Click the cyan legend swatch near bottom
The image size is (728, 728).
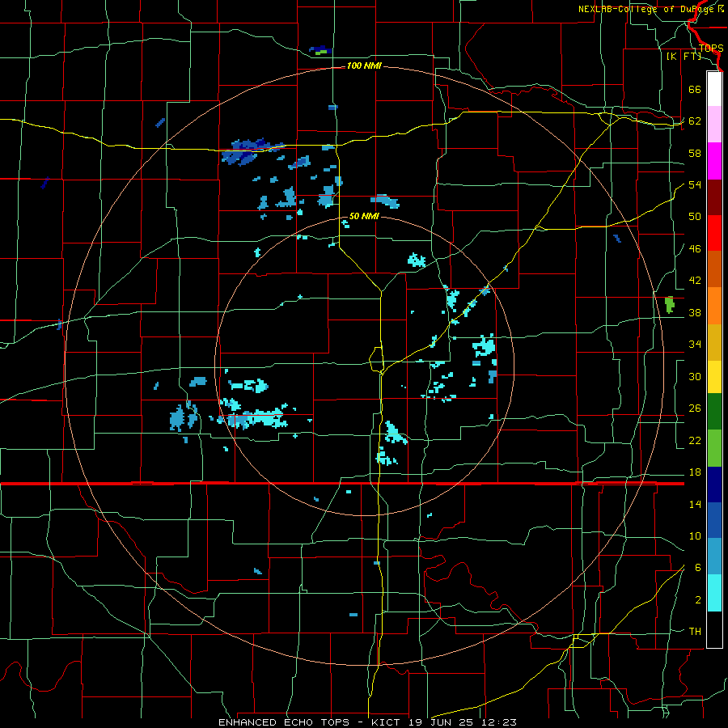pos(714,593)
